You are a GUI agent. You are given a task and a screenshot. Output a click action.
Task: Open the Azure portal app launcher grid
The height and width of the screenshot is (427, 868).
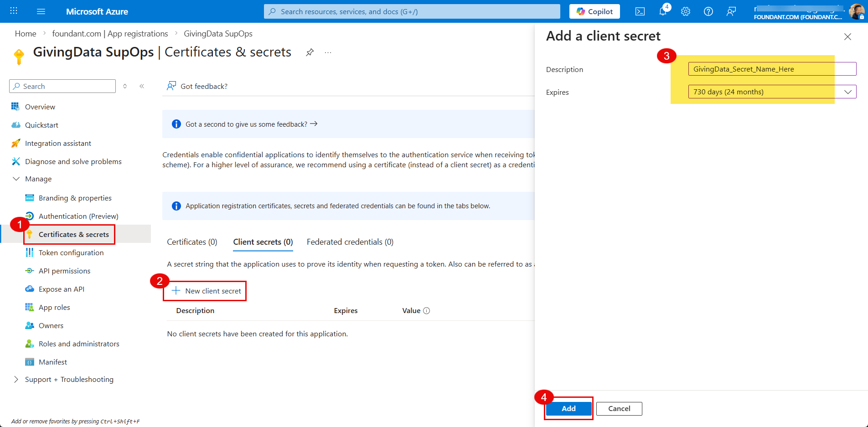click(x=14, y=11)
